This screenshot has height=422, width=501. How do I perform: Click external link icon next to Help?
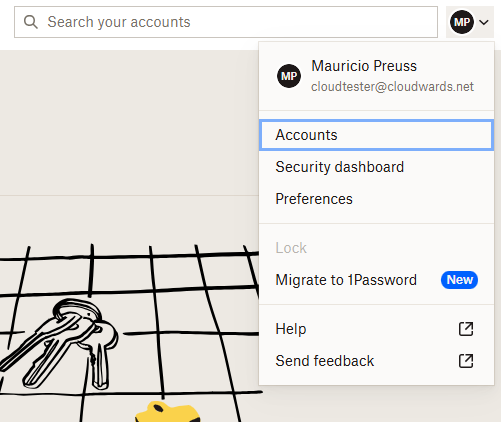pyautogui.click(x=466, y=329)
